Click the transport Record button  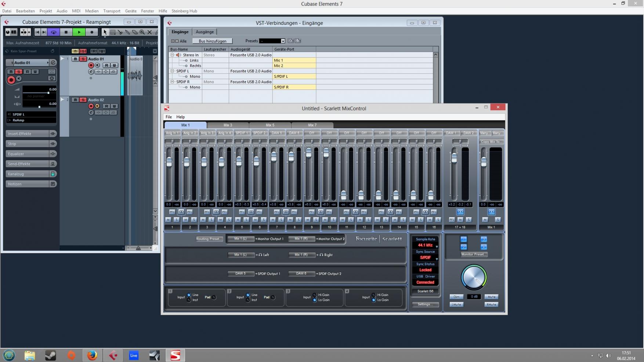92,32
